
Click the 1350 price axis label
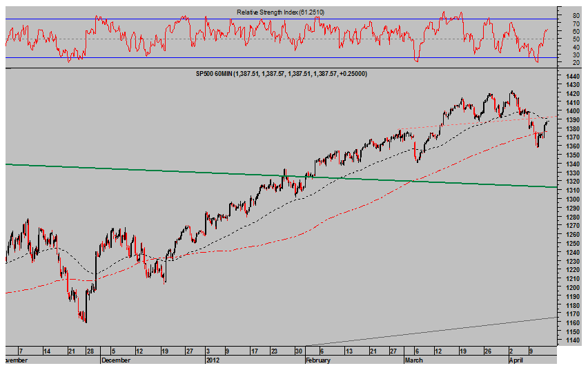pos(574,155)
